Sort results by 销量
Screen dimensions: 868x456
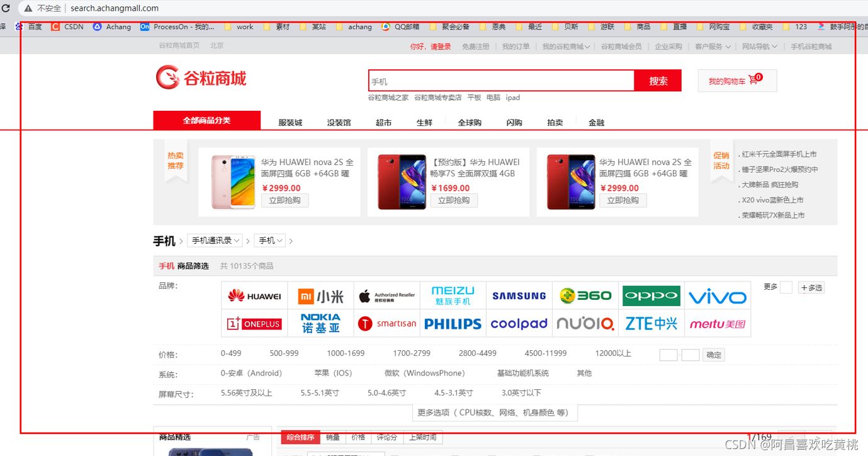tap(333, 437)
